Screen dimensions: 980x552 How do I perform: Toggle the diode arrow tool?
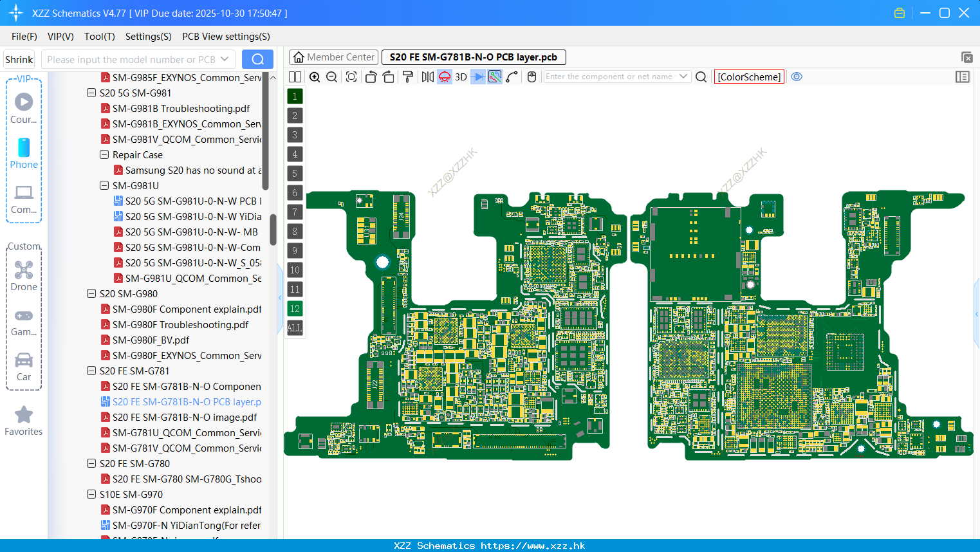pyautogui.click(x=478, y=77)
